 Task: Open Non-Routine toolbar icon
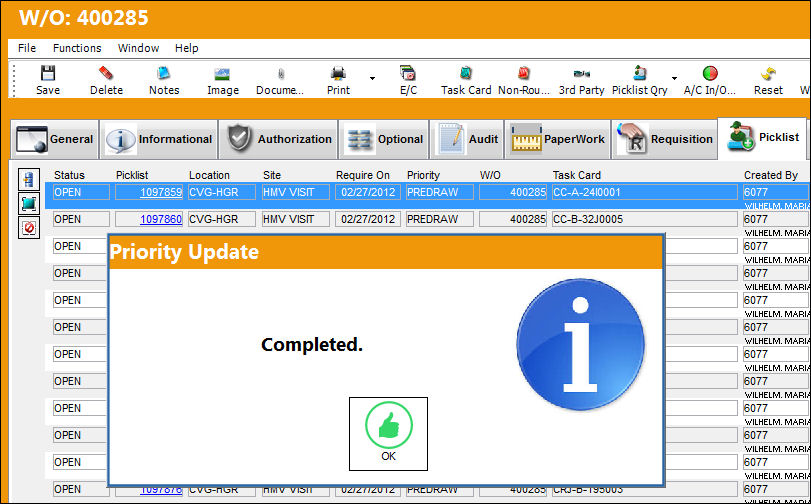pos(523,73)
